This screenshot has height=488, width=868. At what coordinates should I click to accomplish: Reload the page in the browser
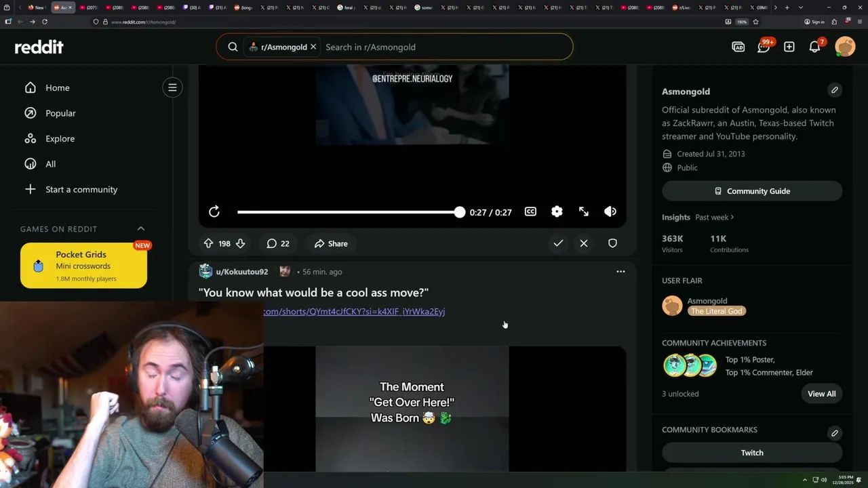coord(45,22)
